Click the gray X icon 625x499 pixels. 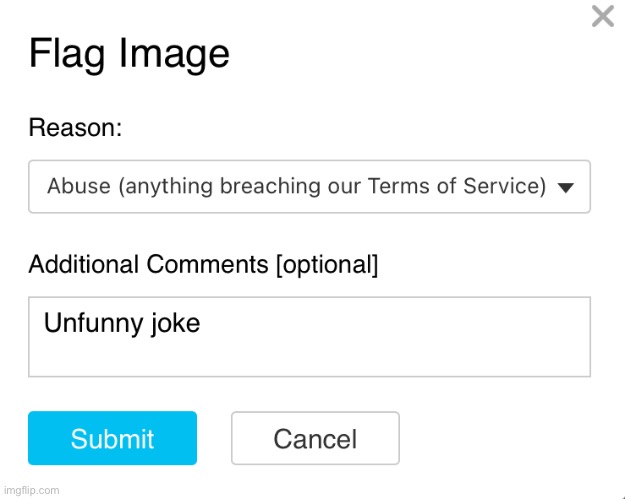click(603, 17)
